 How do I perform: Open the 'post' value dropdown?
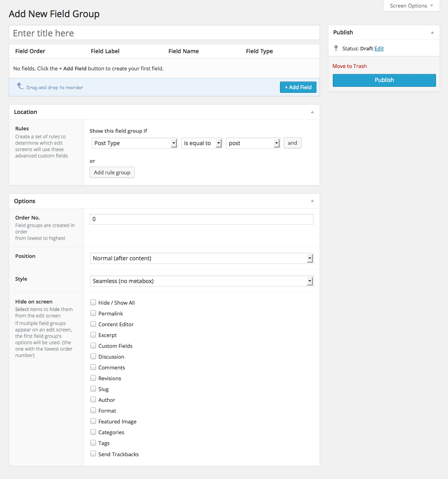coord(276,143)
